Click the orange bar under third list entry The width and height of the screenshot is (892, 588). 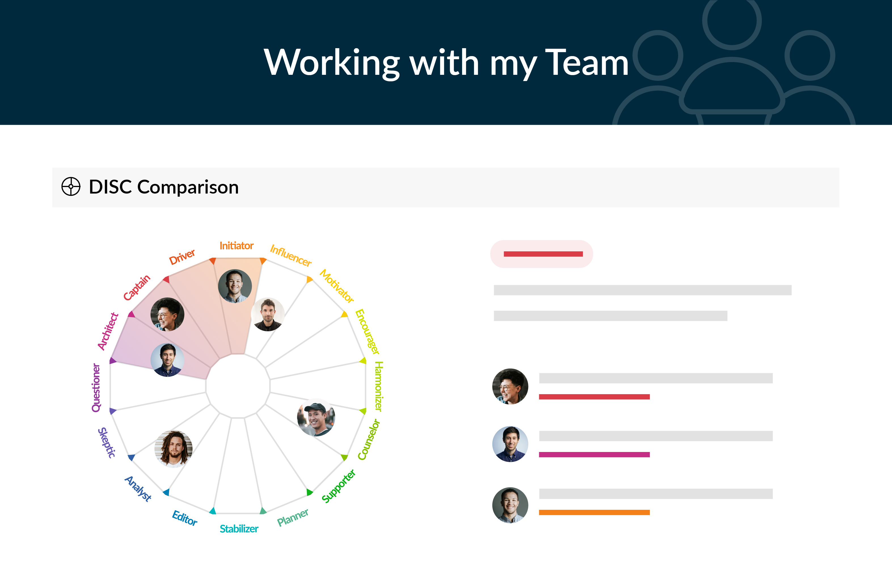pos(594,512)
